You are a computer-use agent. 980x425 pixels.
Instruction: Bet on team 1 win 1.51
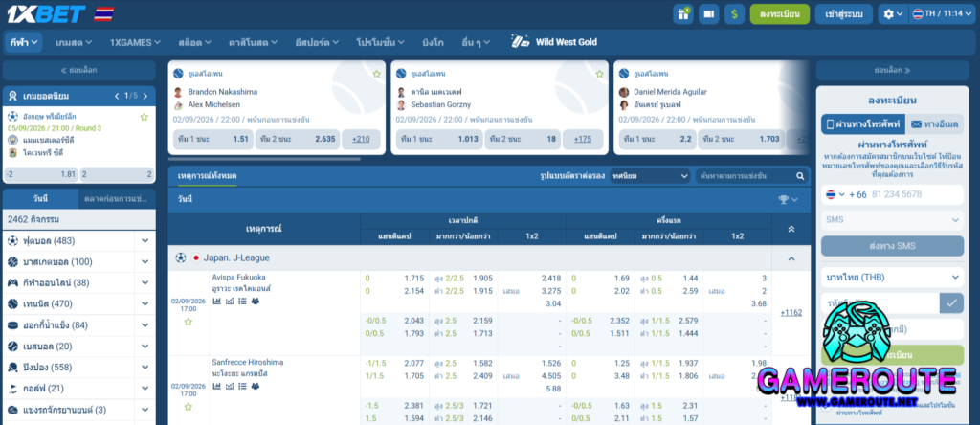click(x=212, y=140)
